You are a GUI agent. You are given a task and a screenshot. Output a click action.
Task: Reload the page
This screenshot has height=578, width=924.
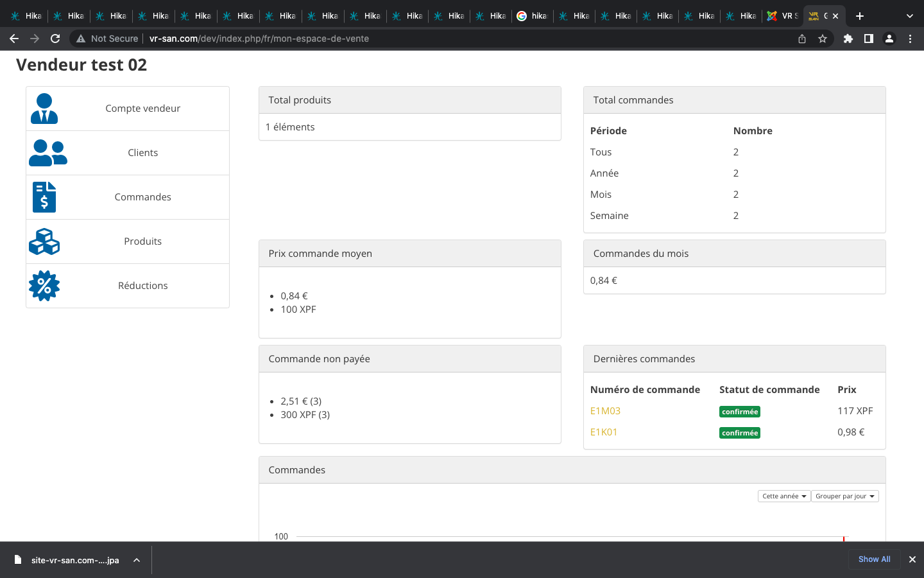pyautogui.click(x=55, y=39)
